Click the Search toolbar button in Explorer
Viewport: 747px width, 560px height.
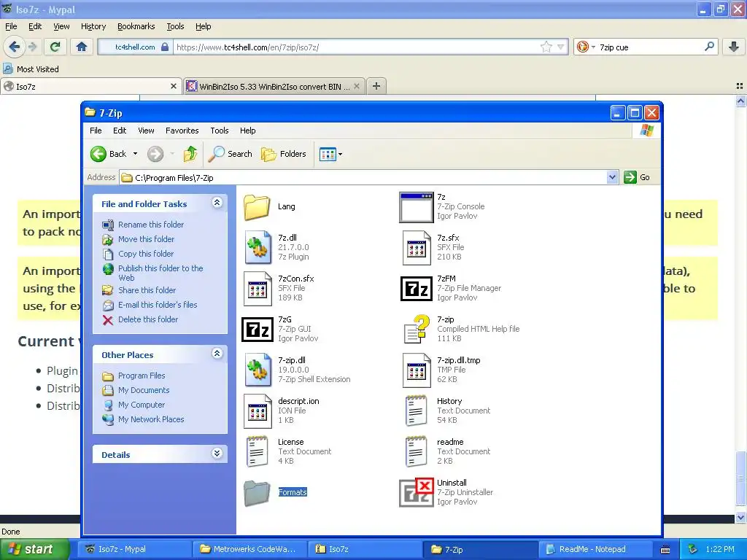coord(231,154)
